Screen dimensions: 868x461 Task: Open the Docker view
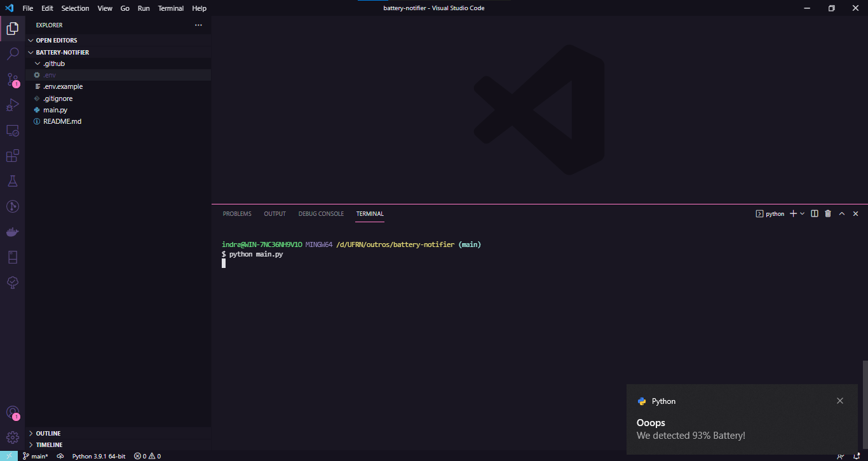12,232
